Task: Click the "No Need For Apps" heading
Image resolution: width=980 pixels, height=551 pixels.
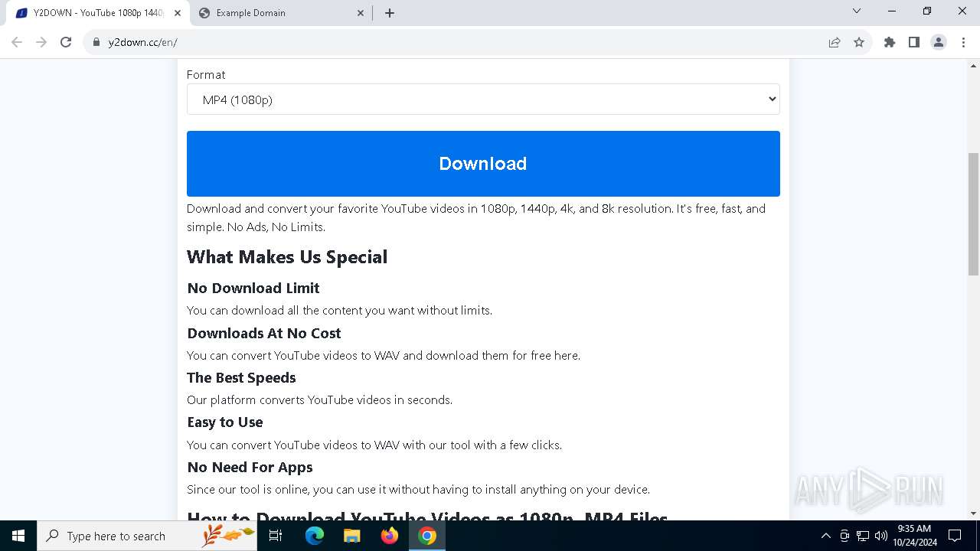Action: click(x=250, y=468)
